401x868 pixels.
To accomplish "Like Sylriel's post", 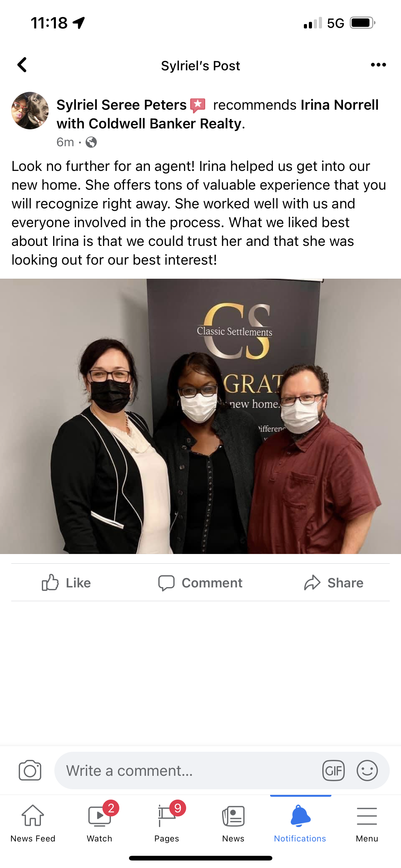I will 66,583.
